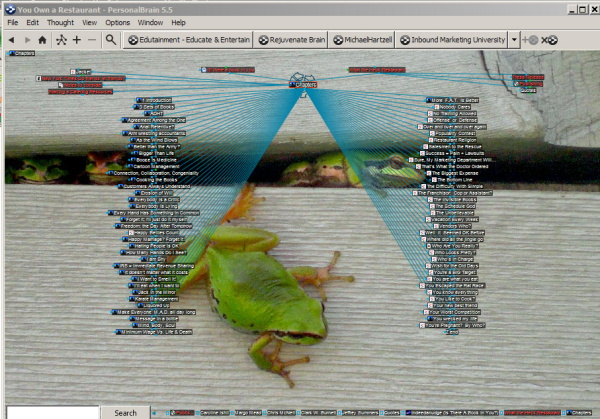This screenshot has height=419, width=600.
Task: Expand the pins overflow dropdown arrow
Action: click(514, 40)
